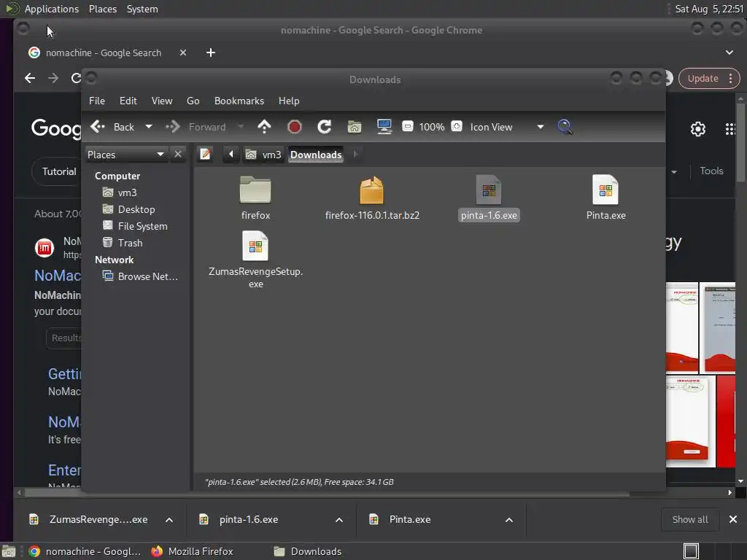Click Show all downloads button

click(690, 519)
